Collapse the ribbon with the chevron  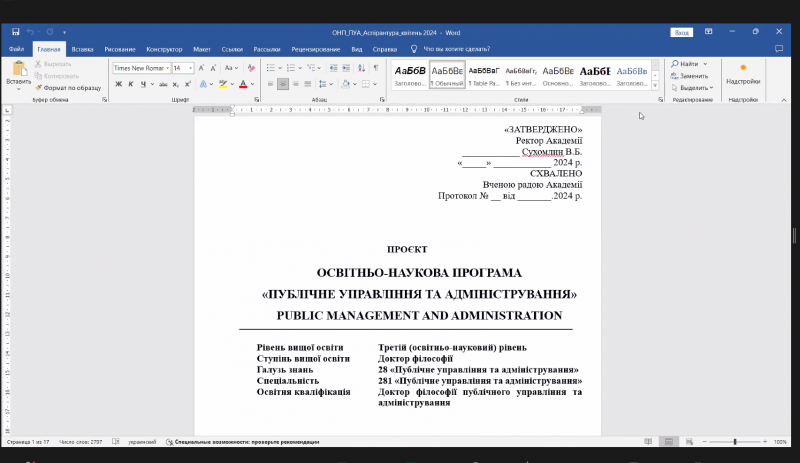coord(784,100)
